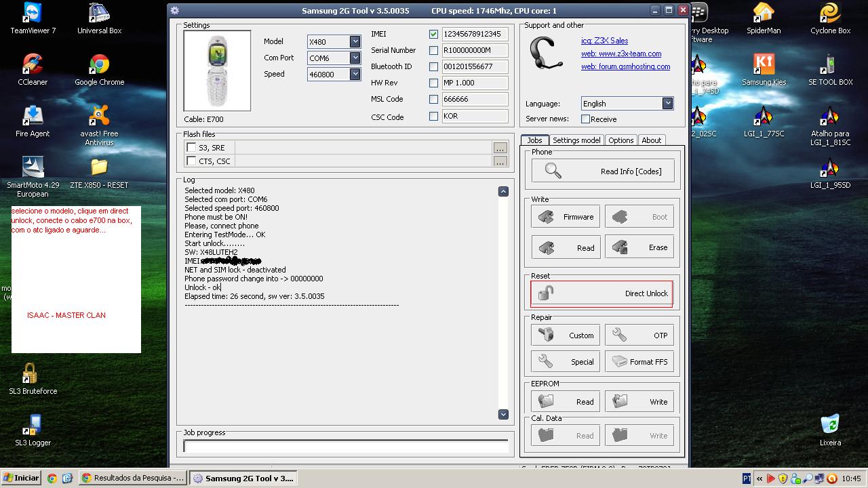Viewport: 868px width, 488px height.
Task: Open SmartMoto 4.29 European icon
Action: pos(33,176)
